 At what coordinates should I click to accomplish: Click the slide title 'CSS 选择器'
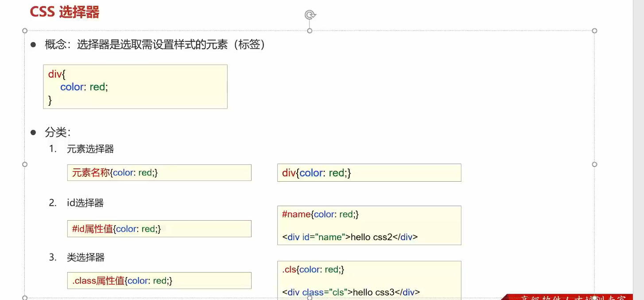tap(65, 12)
